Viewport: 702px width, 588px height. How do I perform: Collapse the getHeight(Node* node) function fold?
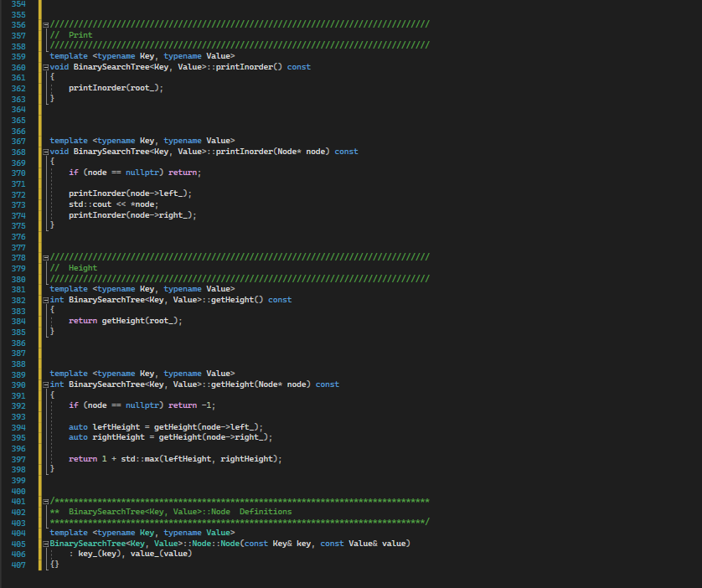44,384
